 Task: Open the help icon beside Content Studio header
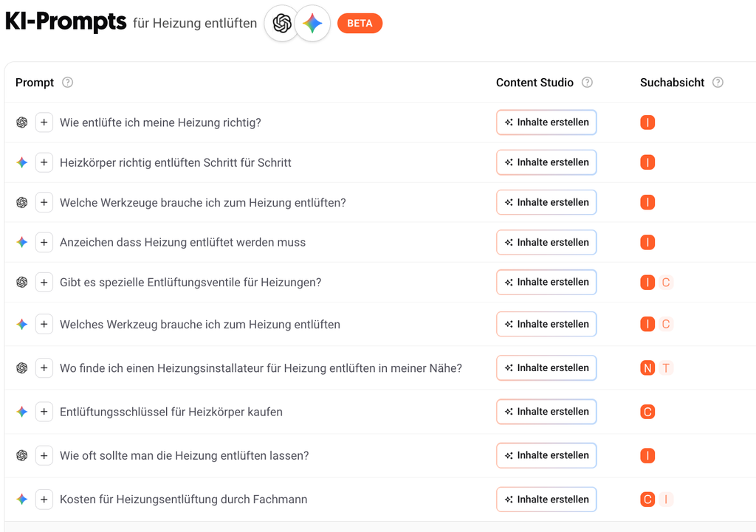(x=587, y=83)
